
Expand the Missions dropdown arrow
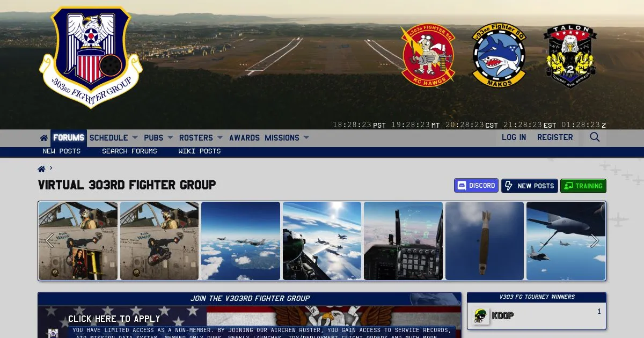click(306, 138)
